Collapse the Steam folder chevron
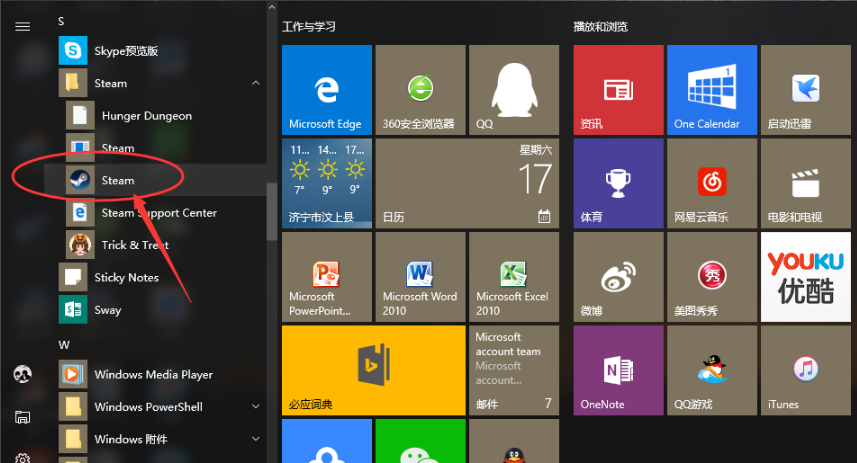This screenshot has width=857, height=463. tap(255, 83)
